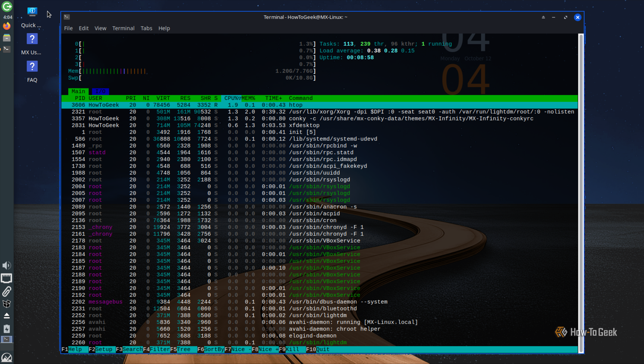Click F9 Kill in the htop footer
The height and width of the screenshot is (364, 644).
click(292, 349)
